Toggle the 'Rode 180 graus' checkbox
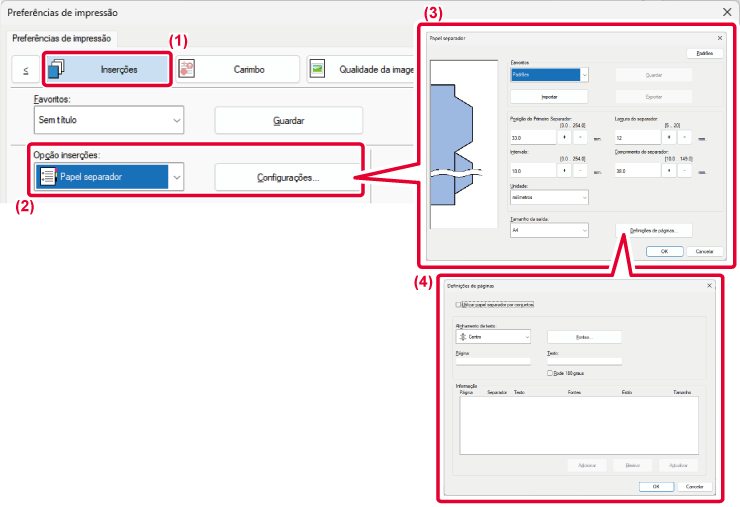The width and height of the screenshot is (740, 507). pos(550,373)
